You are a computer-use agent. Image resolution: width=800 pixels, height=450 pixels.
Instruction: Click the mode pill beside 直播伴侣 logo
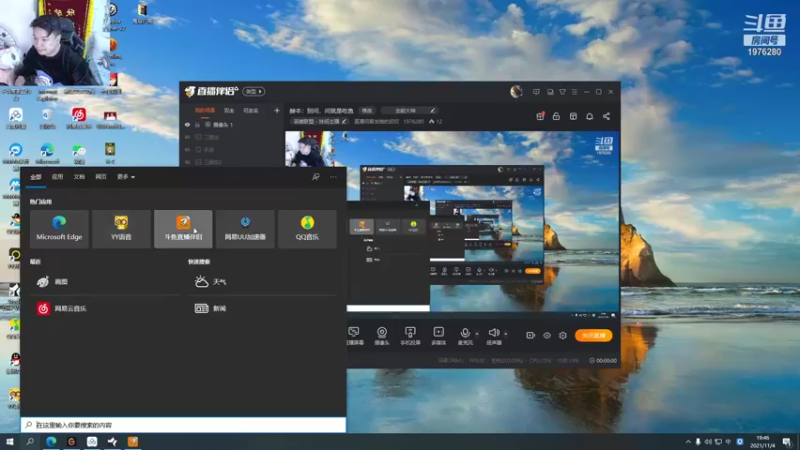pyautogui.click(x=254, y=91)
